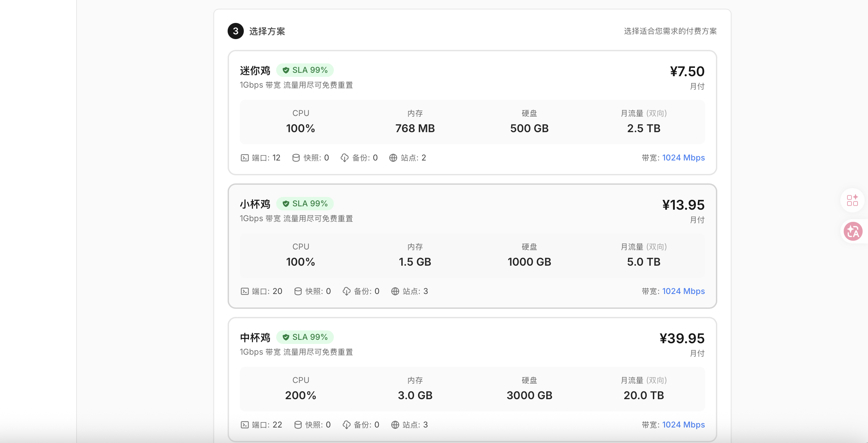Click the snapshot disk icon in 迷你鸡 plan
The image size is (868, 443).
[x=296, y=158]
